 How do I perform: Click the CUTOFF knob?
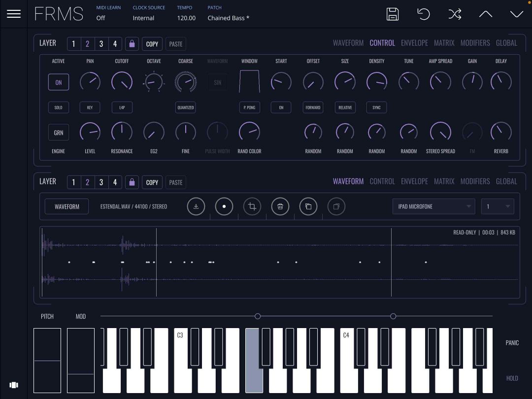tap(122, 82)
